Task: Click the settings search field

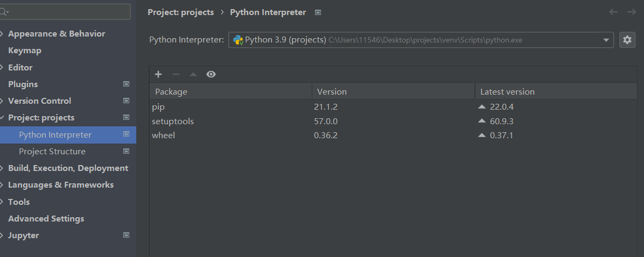Action: tap(67, 12)
